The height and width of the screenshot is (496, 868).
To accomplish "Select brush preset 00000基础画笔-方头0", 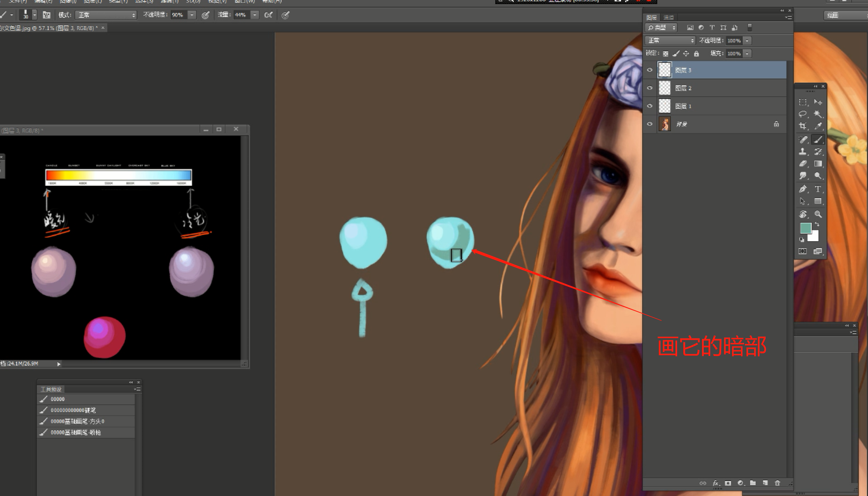I will point(77,421).
